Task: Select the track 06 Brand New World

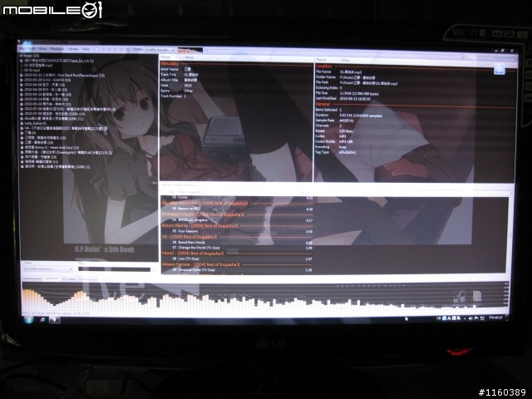Action: click(237, 243)
